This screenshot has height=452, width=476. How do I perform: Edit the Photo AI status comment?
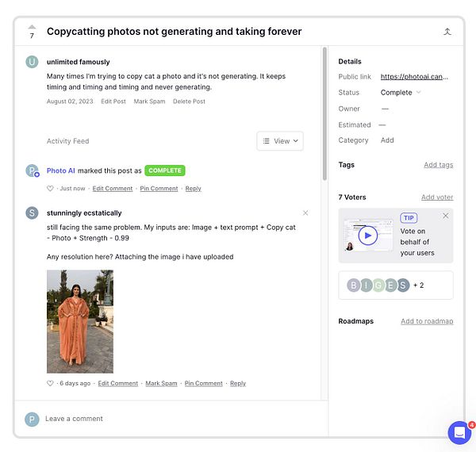[113, 189]
